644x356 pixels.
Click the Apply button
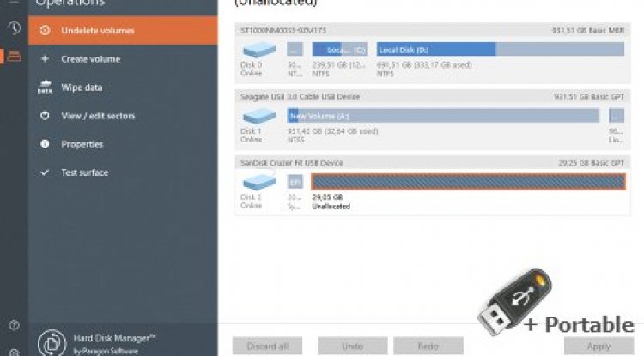pyautogui.click(x=598, y=347)
